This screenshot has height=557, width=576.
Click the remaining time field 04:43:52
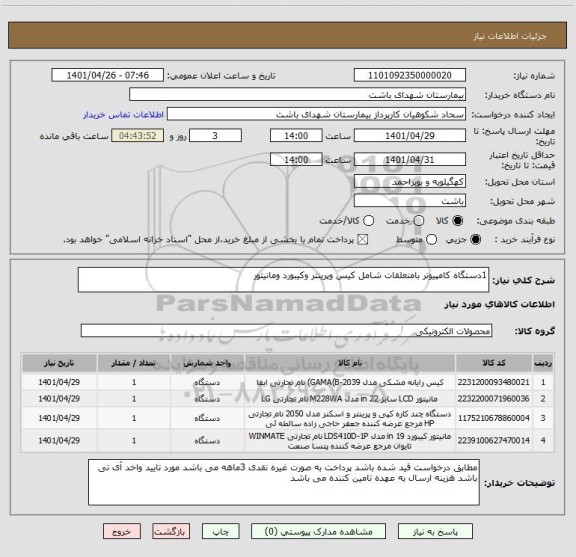138,135
